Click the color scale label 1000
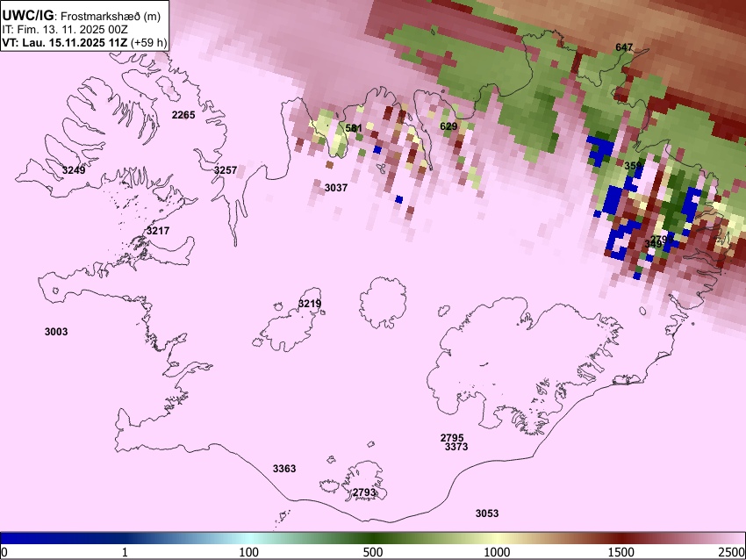Screen dimensions: 746x560 [497, 552]
